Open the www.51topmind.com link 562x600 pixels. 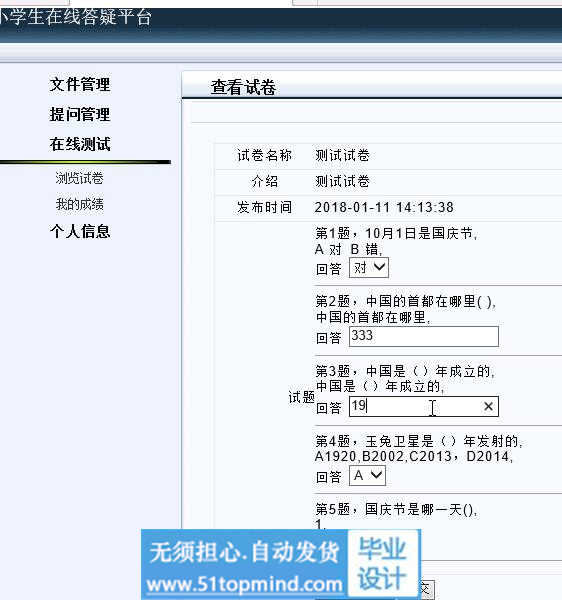(x=244, y=584)
